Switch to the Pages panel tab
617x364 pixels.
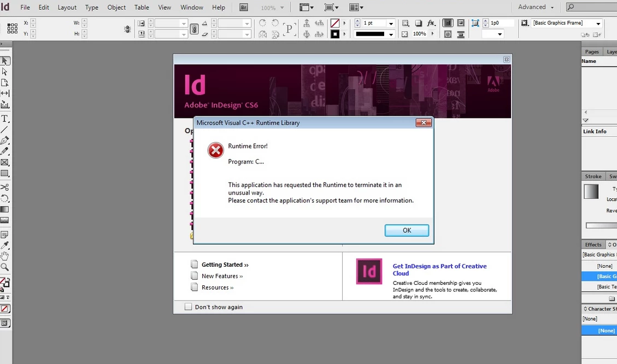(591, 51)
